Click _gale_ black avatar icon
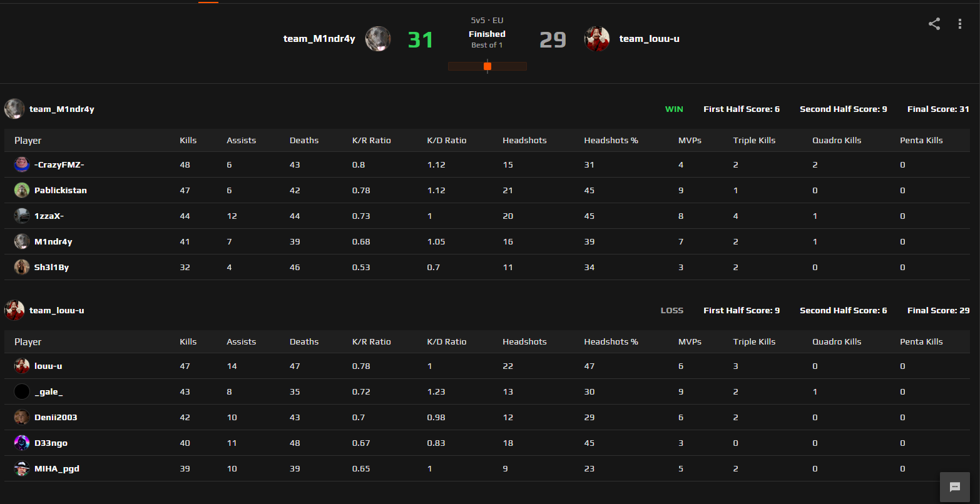The image size is (980, 504). click(22, 391)
